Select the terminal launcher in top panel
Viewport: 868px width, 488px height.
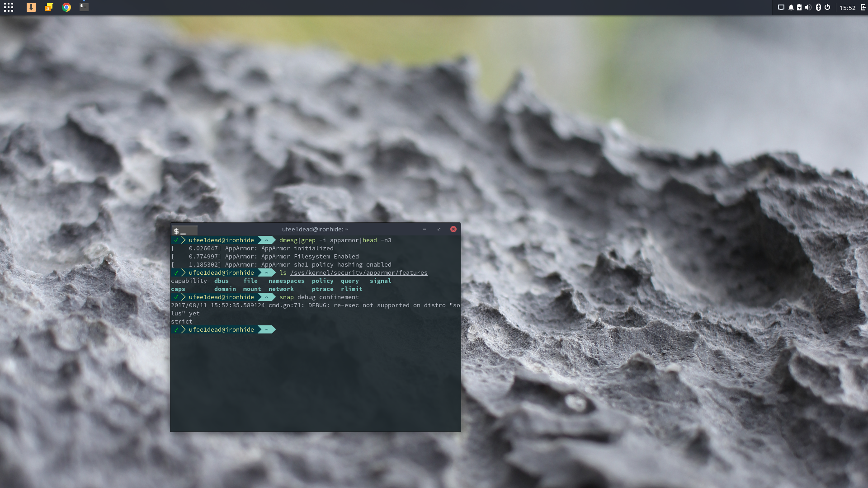tap(84, 7)
